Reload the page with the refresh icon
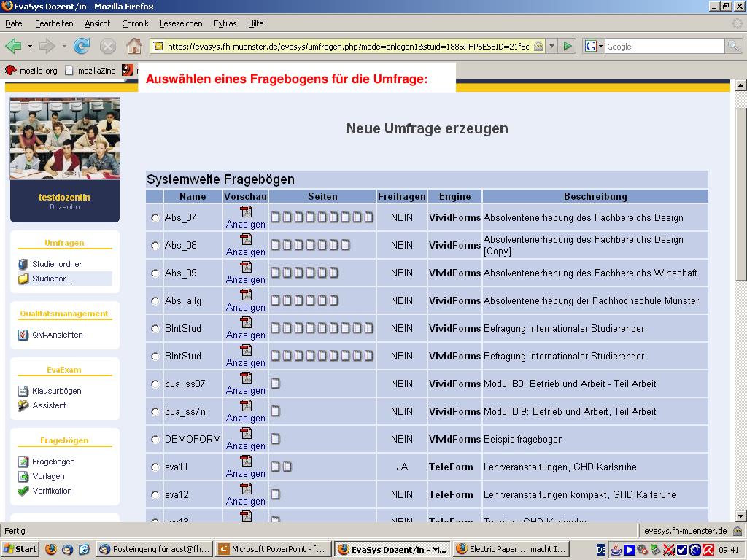Viewport: 747px width, 560px height. click(82, 46)
